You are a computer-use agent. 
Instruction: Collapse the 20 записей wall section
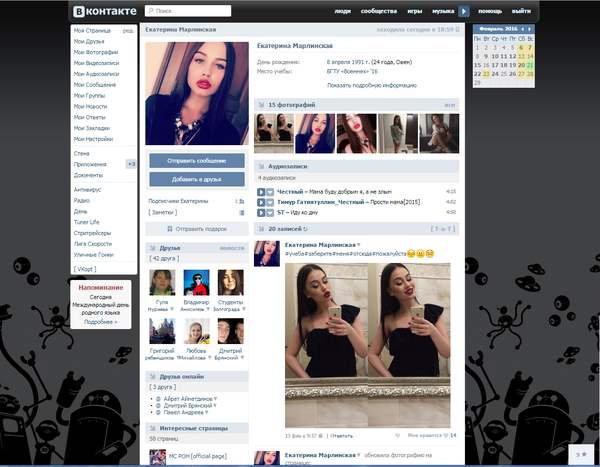[x=261, y=229]
